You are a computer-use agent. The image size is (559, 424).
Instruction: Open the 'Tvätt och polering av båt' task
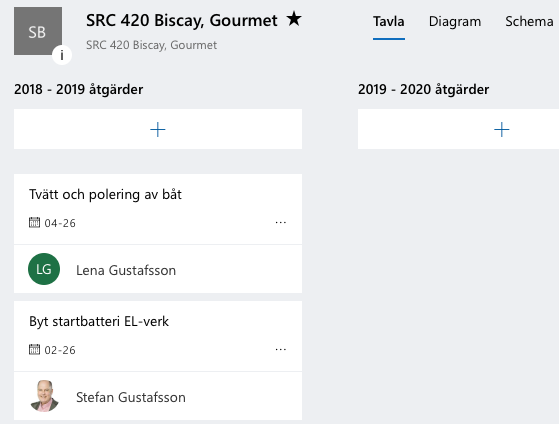click(x=106, y=194)
